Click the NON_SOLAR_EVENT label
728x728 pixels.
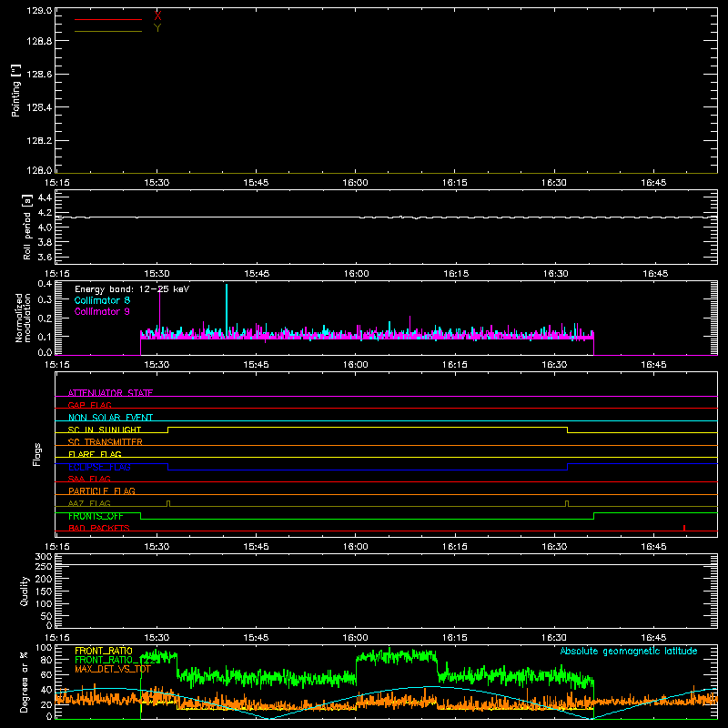pos(110,418)
